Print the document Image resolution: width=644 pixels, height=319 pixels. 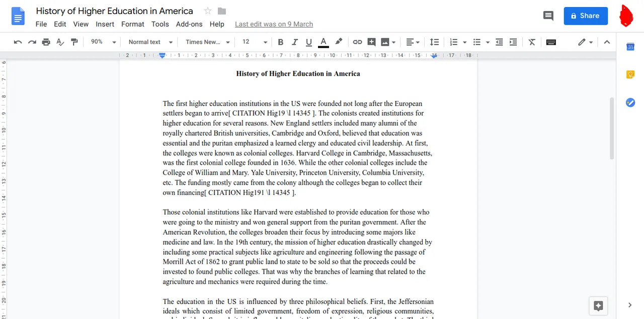tap(46, 42)
